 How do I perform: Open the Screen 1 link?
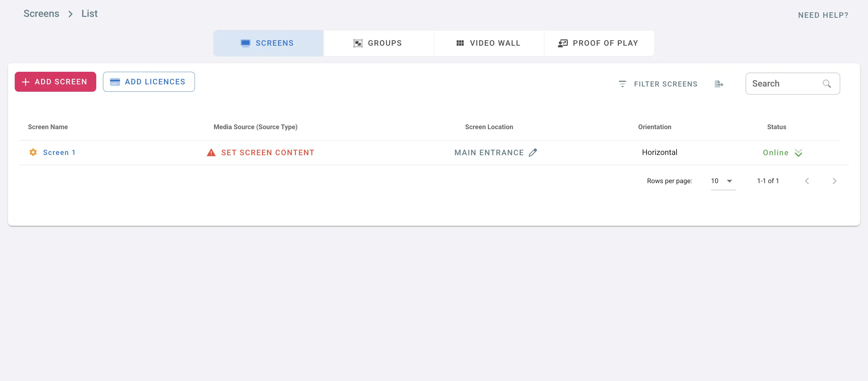(x=59, y=153)
